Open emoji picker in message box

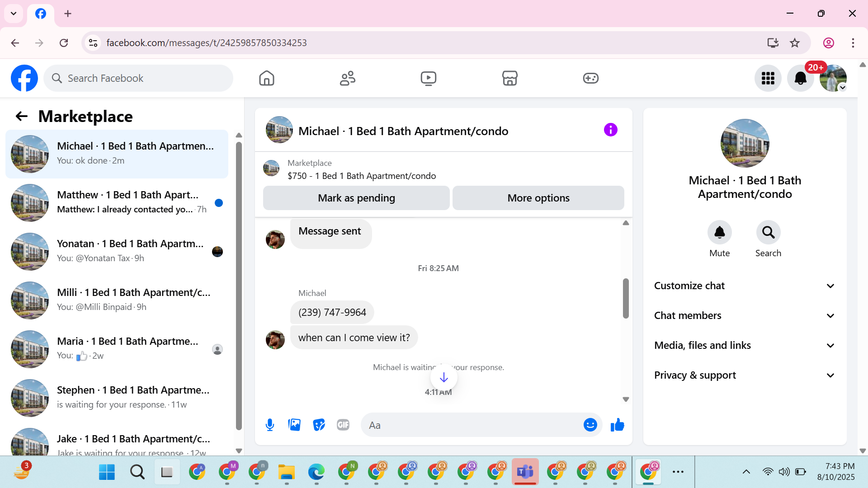(x=590, y=425)
